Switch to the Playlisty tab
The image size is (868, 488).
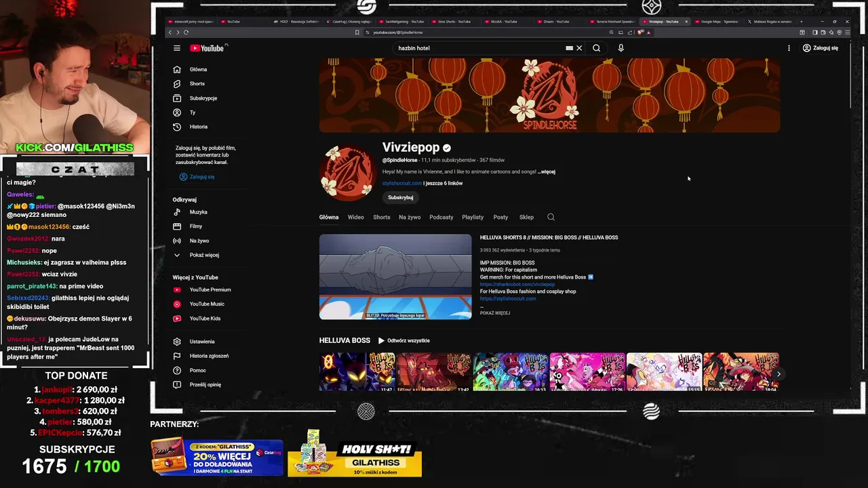pyautogui.click(x=473, y=217)
